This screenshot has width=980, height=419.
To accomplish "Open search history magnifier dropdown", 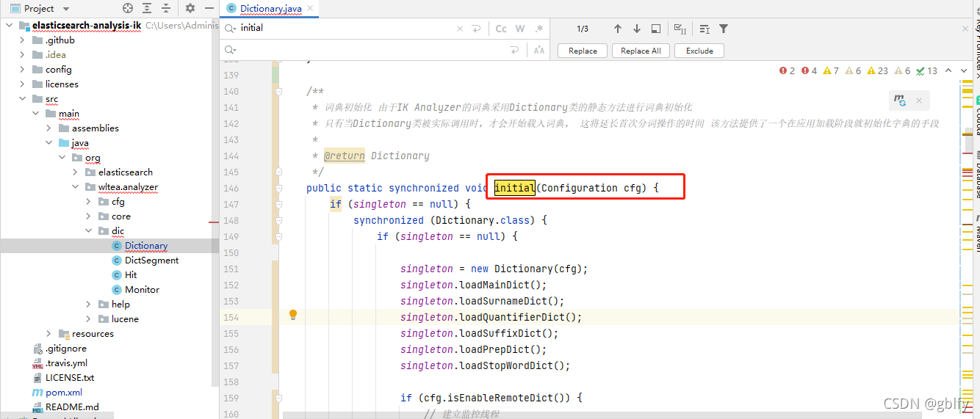I will [230, 28].
